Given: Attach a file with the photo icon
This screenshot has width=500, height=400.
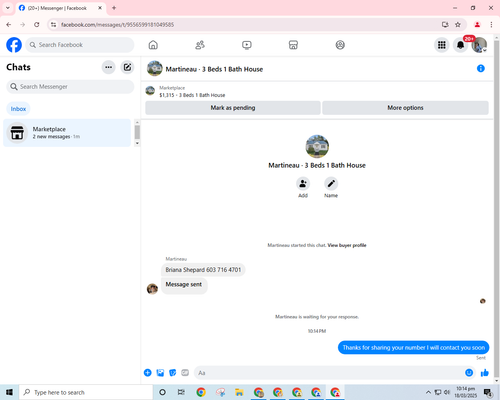Looking at the screenshot, I should (x=160, y=373).
